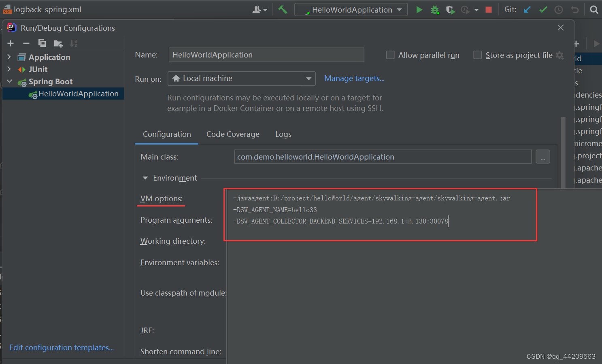602x364 pixels.
Task: Click the JRE label
Action: pyautogui.click(x=147, y=330)
